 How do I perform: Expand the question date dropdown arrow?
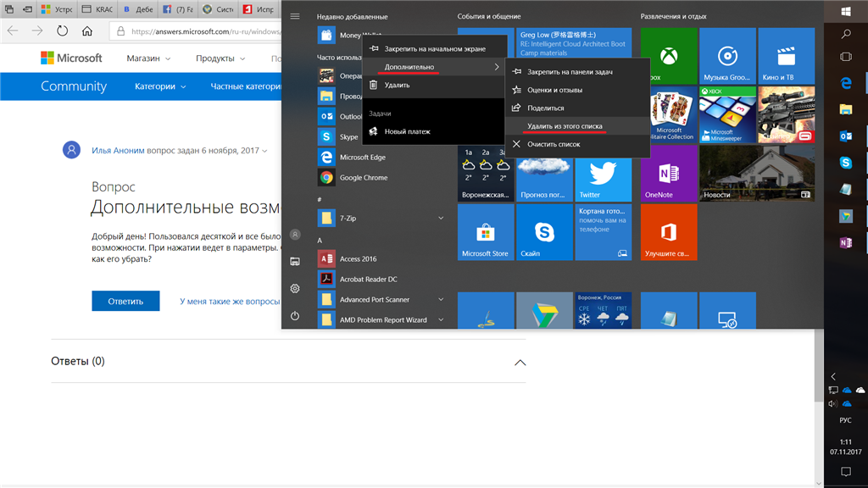[264, 151]
